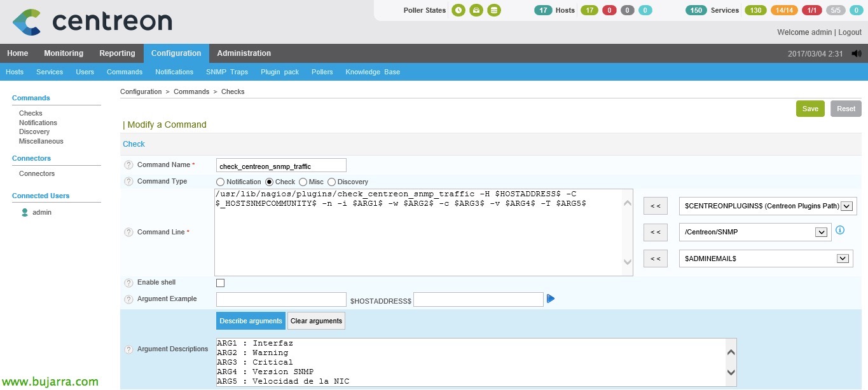868x390 pixels.
Task: Click the poller latency clock icon
Action: click(458, 10)
